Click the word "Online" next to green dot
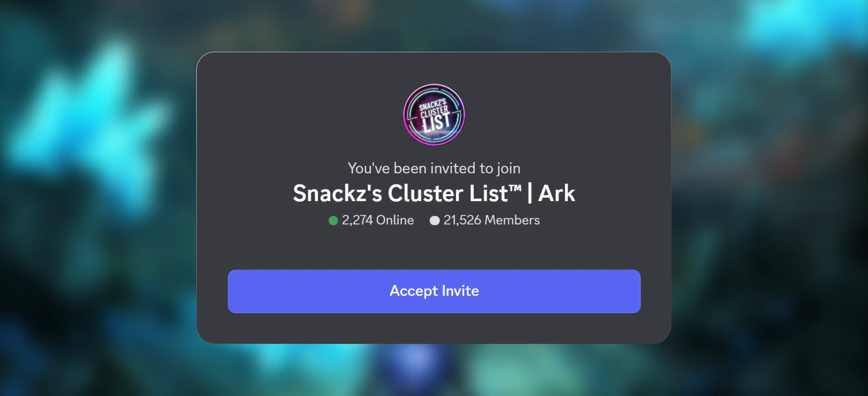The image size is (868, 396). click(395, 220)
